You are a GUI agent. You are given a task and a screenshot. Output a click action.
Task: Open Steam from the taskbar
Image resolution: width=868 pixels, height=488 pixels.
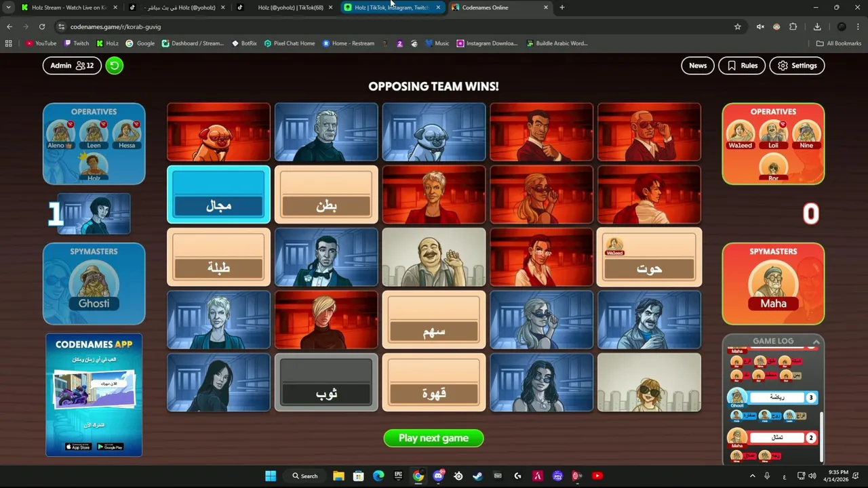tap(478, 476)
